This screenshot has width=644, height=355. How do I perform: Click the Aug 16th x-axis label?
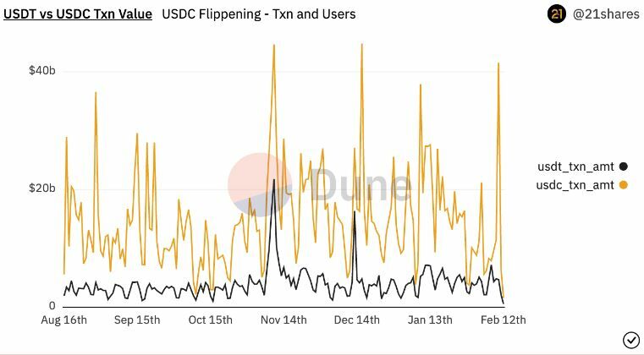(63, 320)
